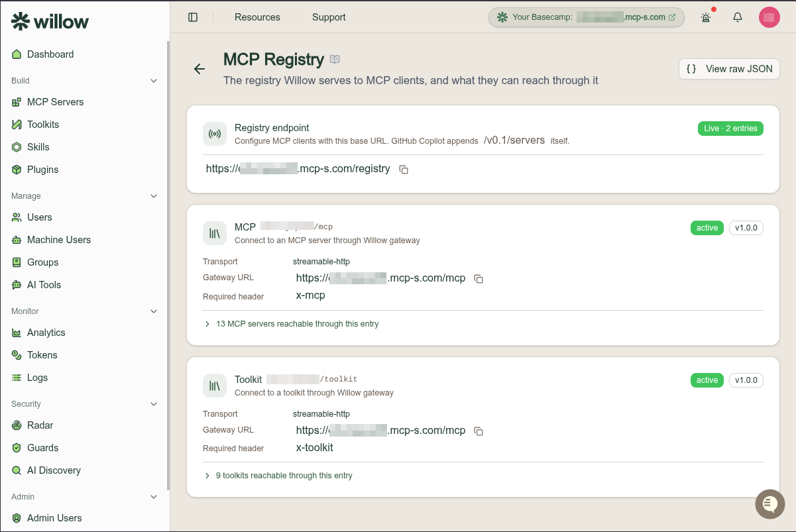Collapse the Build section
This screenshot has height=532, width=796.
[x=154, y=81]
